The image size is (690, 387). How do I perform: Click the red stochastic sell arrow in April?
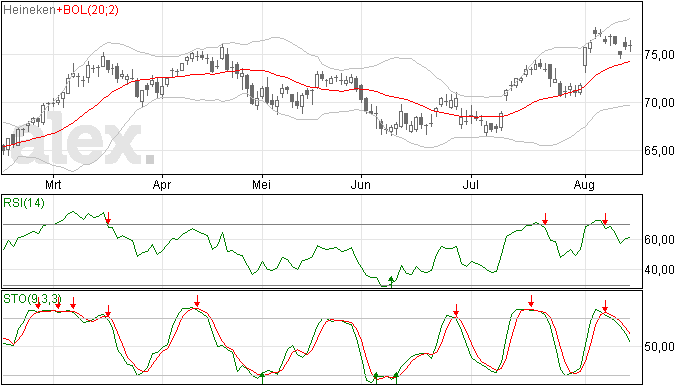pos(197,301)
